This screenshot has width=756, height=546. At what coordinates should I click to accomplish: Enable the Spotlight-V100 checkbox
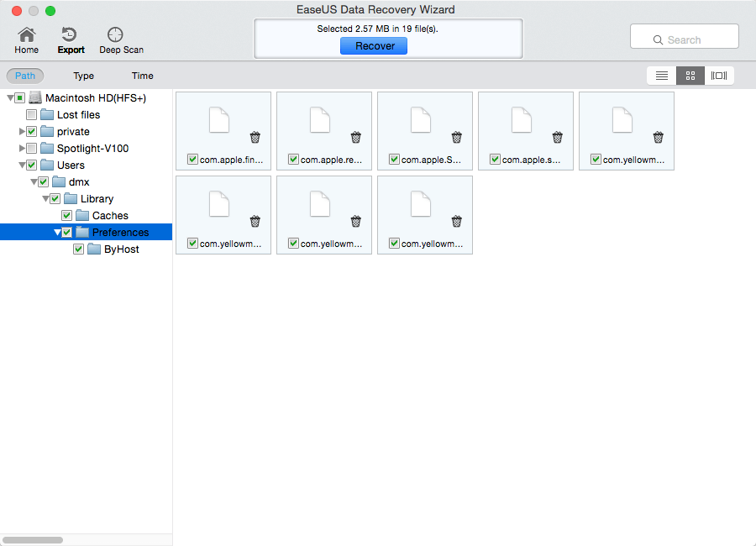pyautogui.click(x=32, y=149)
